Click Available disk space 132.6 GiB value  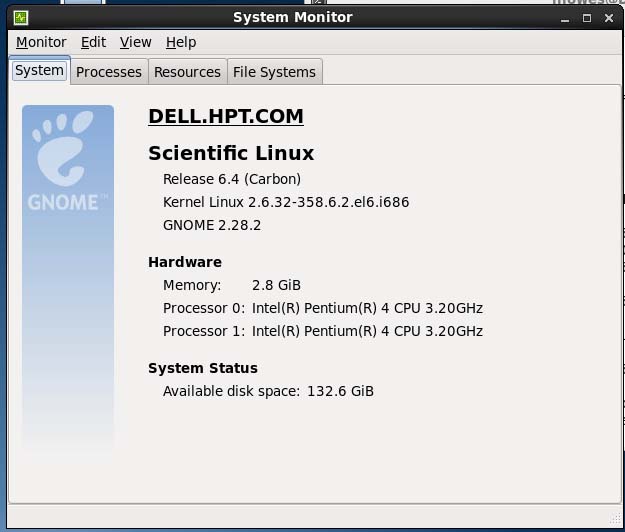click(x=340, y=391)
